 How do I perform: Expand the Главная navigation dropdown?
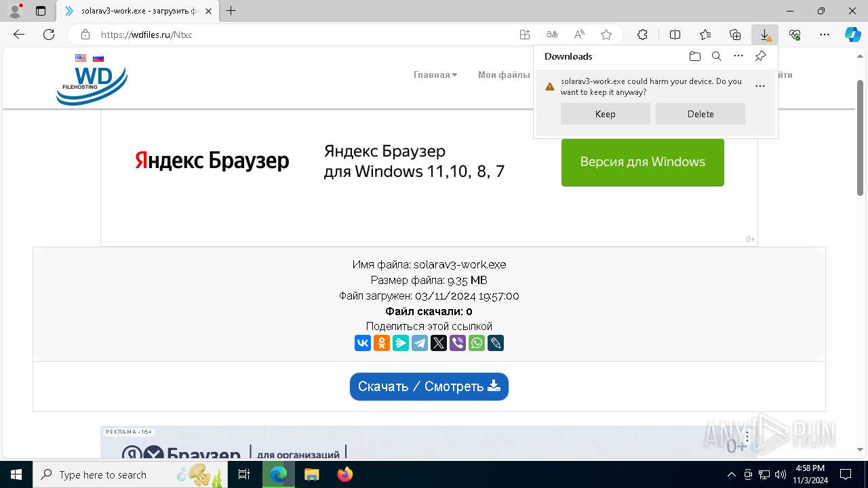(435, 75)
